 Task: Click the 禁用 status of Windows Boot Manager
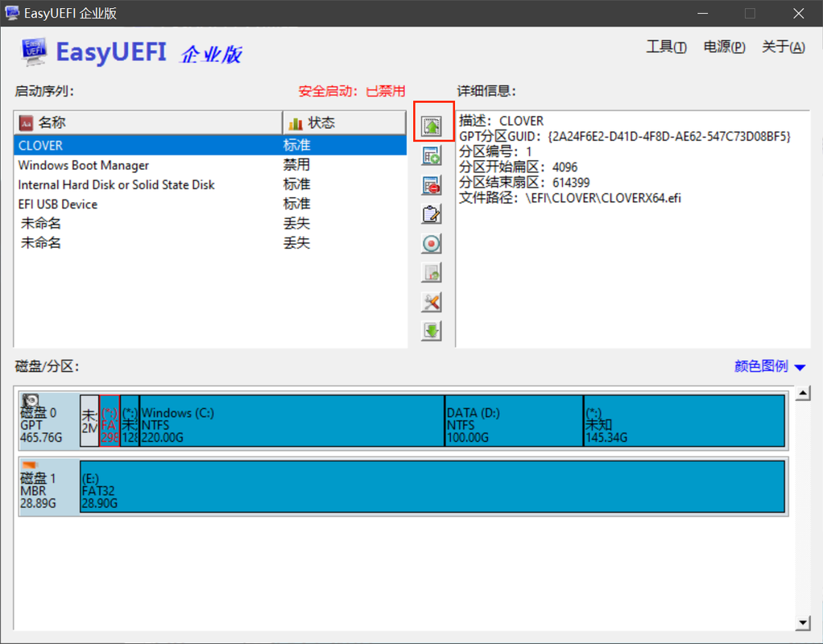pos(296,165)
